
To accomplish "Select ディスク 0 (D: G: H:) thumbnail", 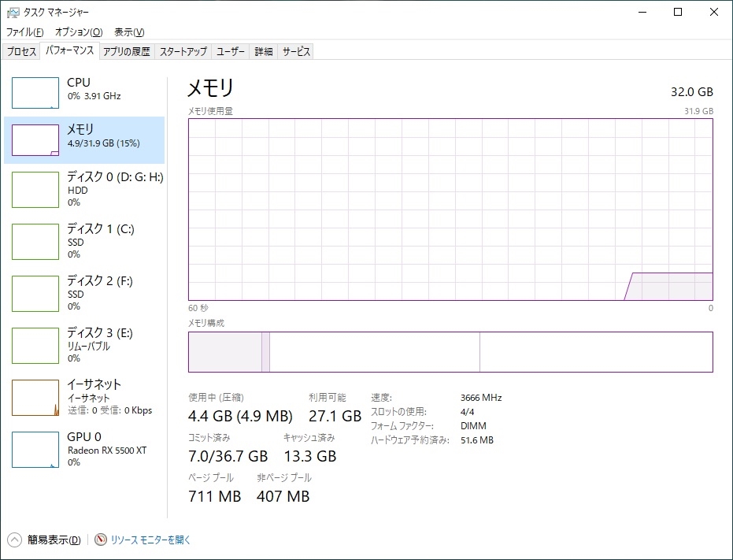I will tap(35, 190).
